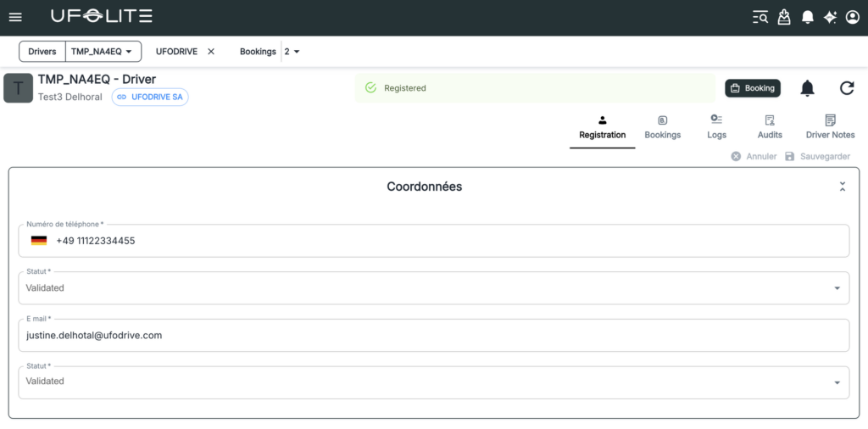Click the driver notification bell beside Booking
Screen dimensions: 868x429
coord(807,88)
